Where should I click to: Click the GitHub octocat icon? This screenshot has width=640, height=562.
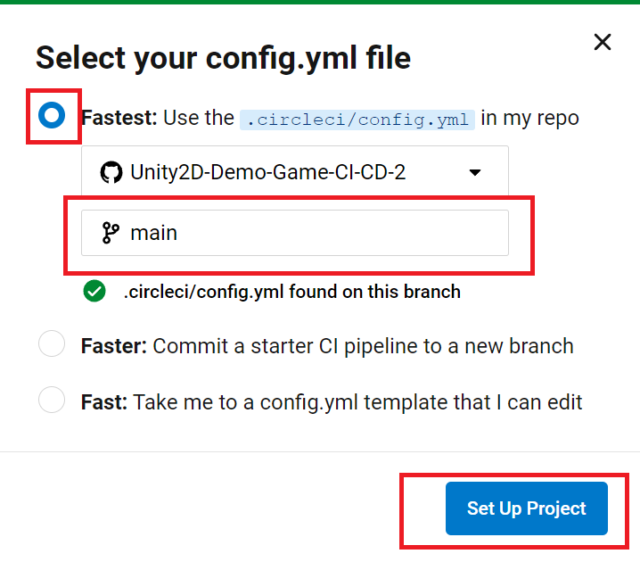pos(111,172)
